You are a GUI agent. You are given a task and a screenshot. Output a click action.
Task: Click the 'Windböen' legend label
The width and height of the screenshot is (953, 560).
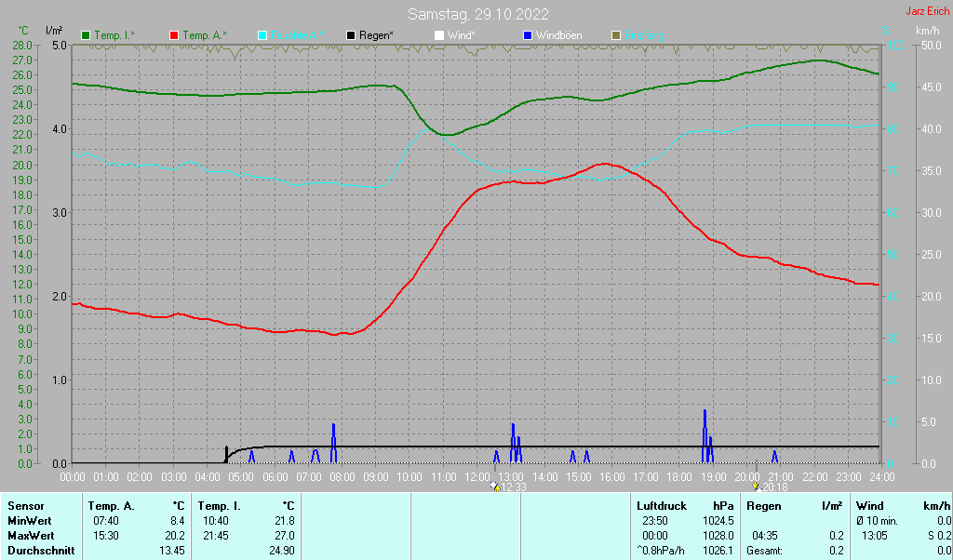click(x=558, y=36)
